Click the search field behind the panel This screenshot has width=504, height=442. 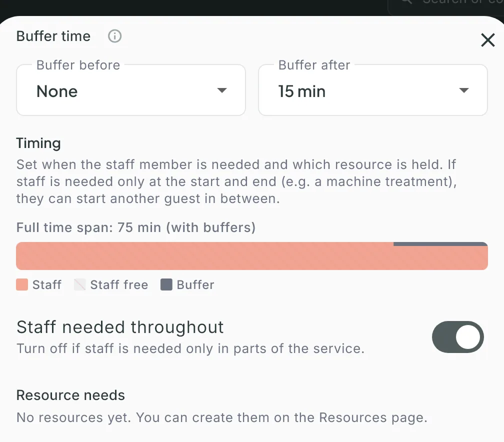pos(446,6)
